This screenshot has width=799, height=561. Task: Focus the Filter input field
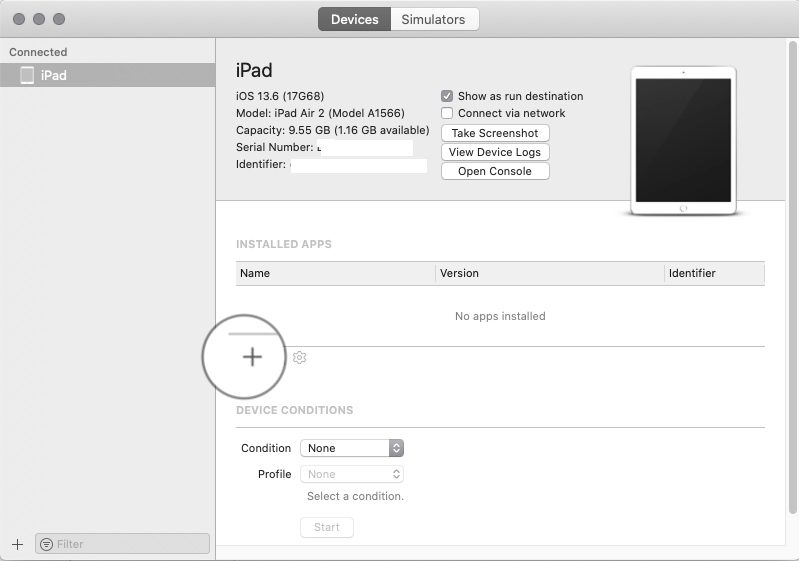point(122,544)
